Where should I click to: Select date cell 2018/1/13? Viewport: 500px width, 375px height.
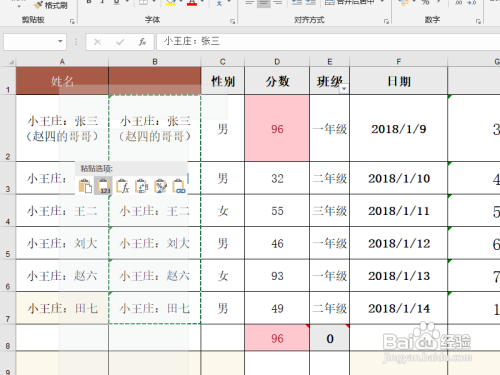click(x=399, y=276)
